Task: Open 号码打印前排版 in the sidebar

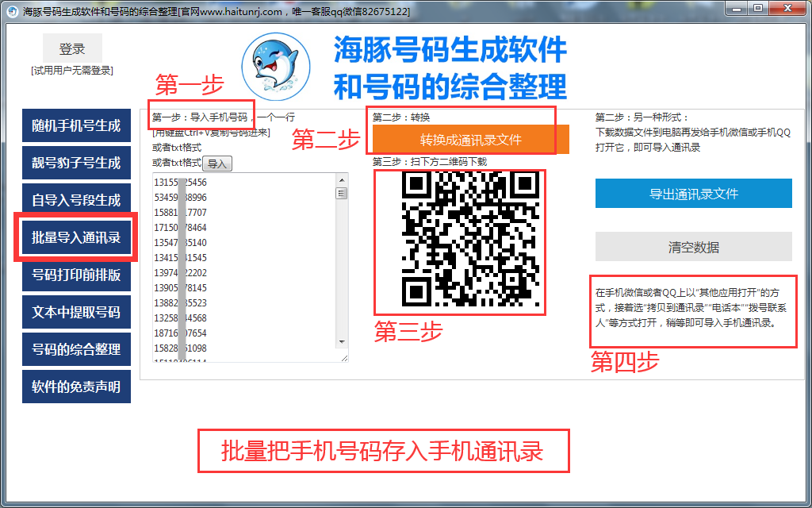Action: 76,275
